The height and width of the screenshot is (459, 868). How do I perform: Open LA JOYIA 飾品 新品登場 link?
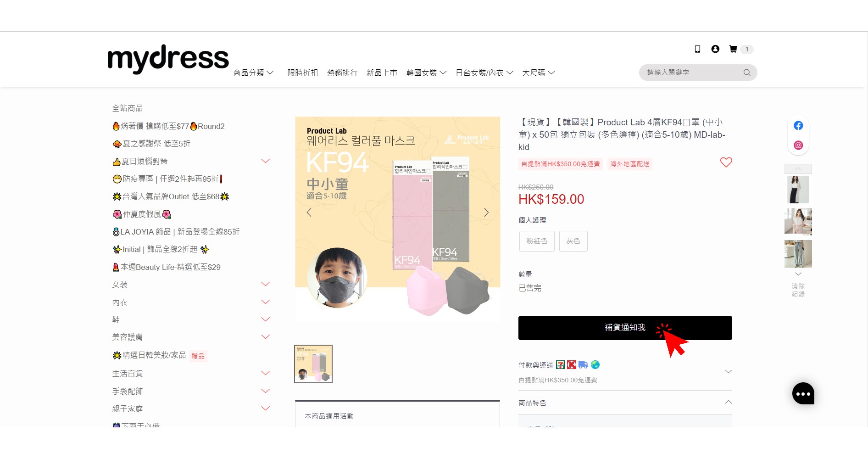pos(176,232)
